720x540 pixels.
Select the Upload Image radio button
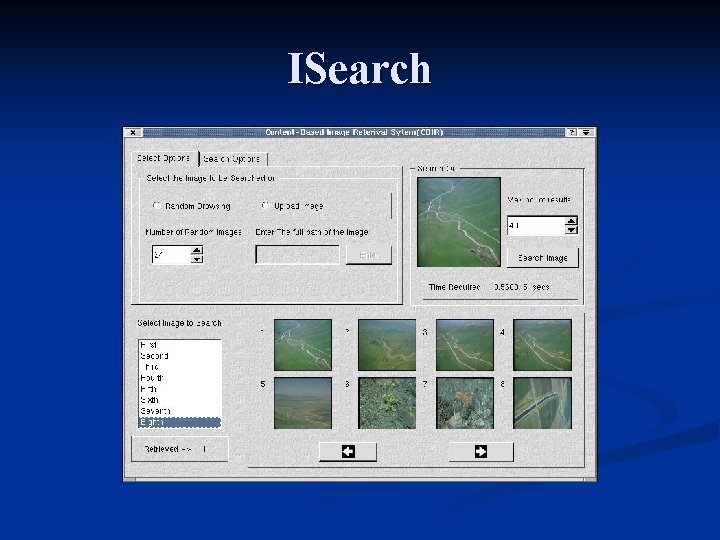point(265,206)
